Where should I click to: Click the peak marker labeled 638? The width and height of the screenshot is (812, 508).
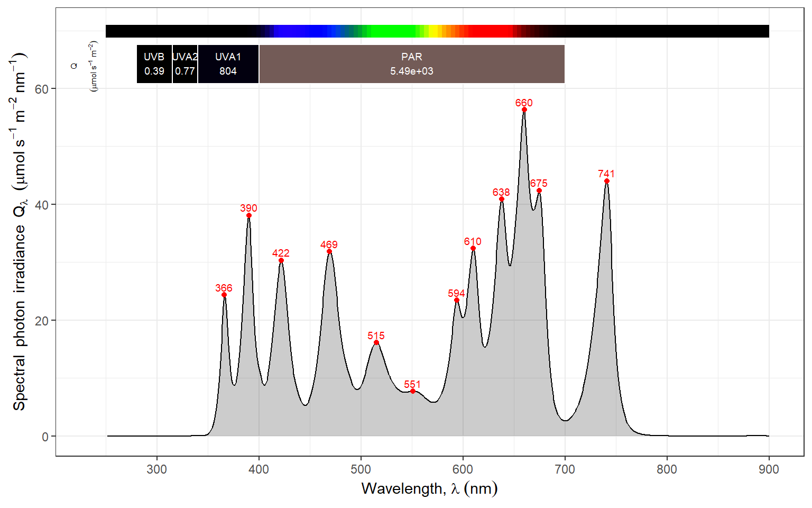[x=501, y=199]
